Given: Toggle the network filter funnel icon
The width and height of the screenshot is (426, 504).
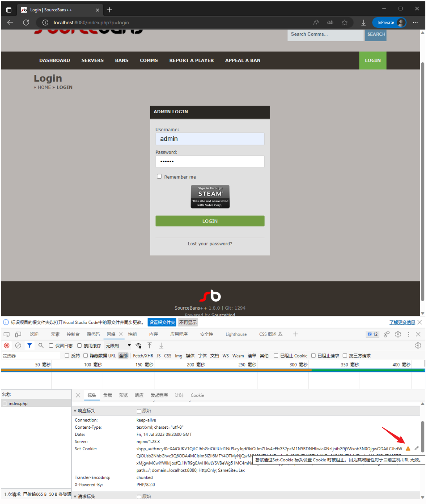Looking at the screenshot, I should tap(29, 345).
